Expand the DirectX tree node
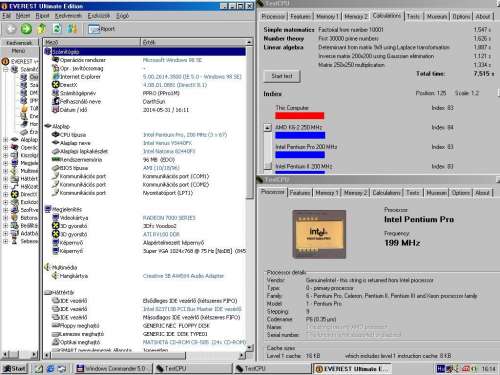 coord(5,194)
